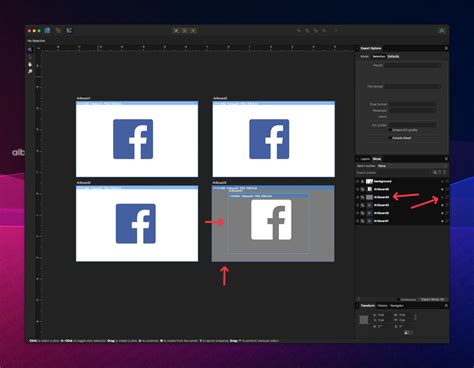Select the Artboard1 canvas with the blue Facebook logo
The image size is (474, 368).
137,139
